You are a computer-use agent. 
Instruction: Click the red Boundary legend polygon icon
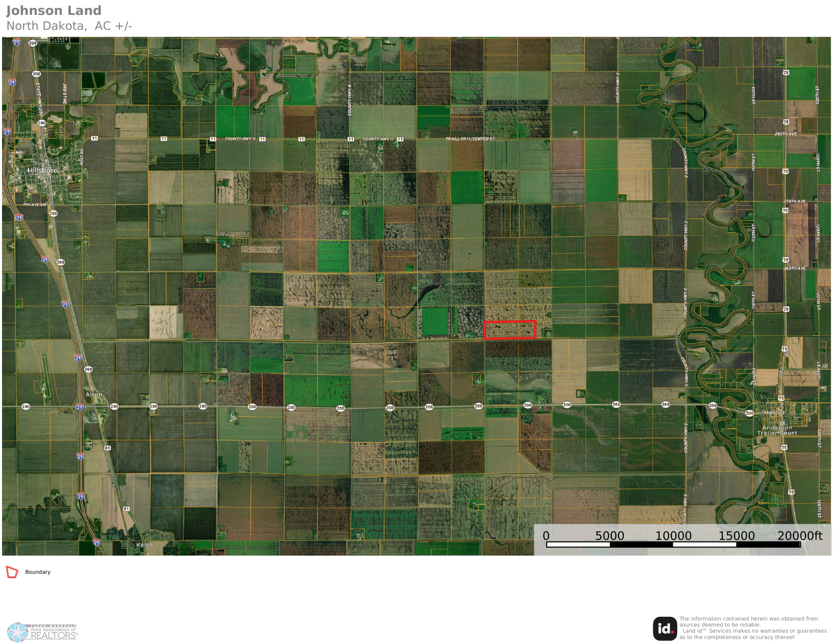(12, 572)
